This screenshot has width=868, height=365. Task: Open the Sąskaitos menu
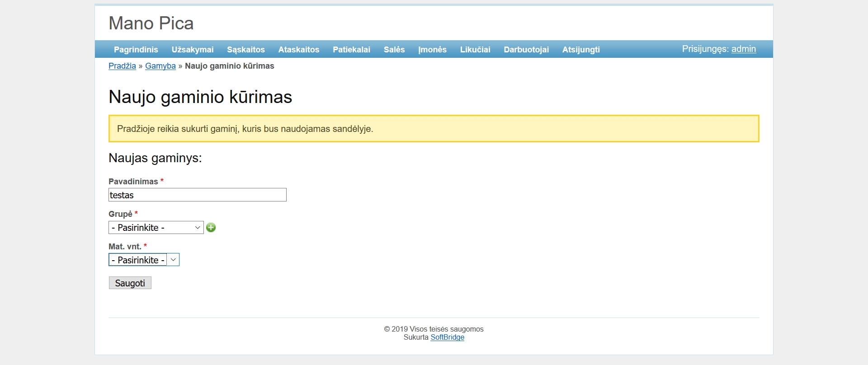coord(245,50)
